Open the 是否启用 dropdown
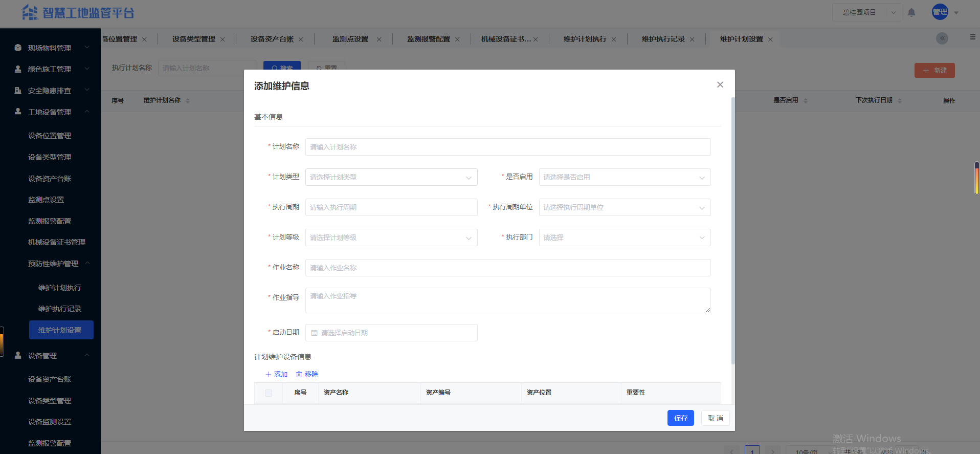Image resolution: width=980 pixels, height=454 pixels. pyautogui.click(x=624, y=177)
